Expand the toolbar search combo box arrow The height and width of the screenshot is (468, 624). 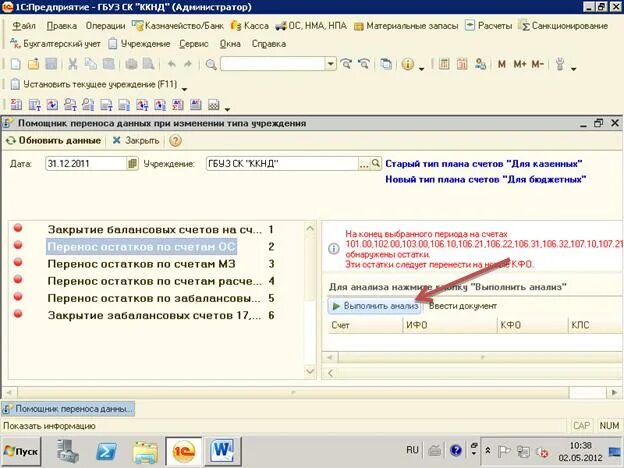pyautogui.click(x=330, y=64)
